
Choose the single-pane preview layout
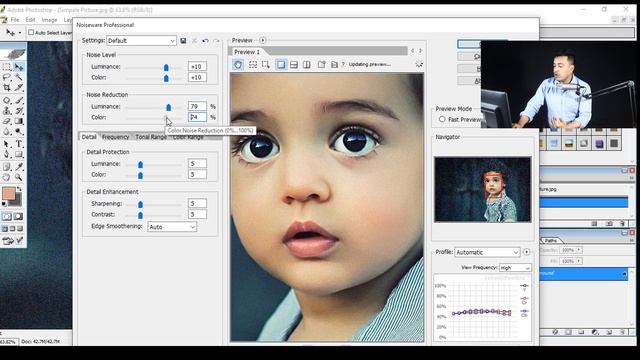pyautogui.click(x=281, y=64)
